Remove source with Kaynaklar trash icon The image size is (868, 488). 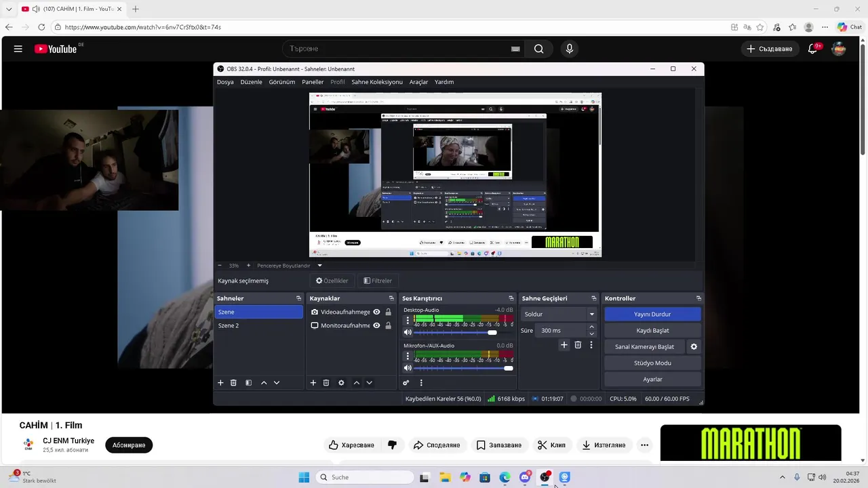coord(326,383)
